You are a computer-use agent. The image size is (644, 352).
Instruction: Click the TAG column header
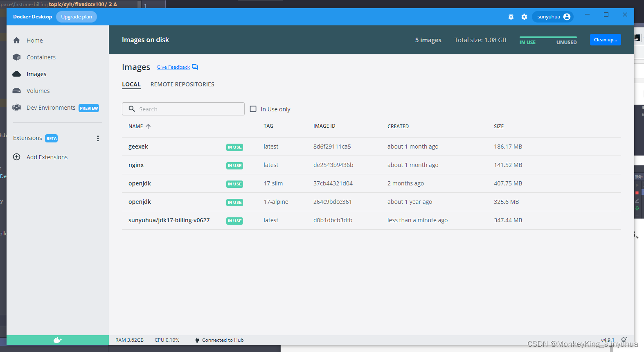coord(268,126)
